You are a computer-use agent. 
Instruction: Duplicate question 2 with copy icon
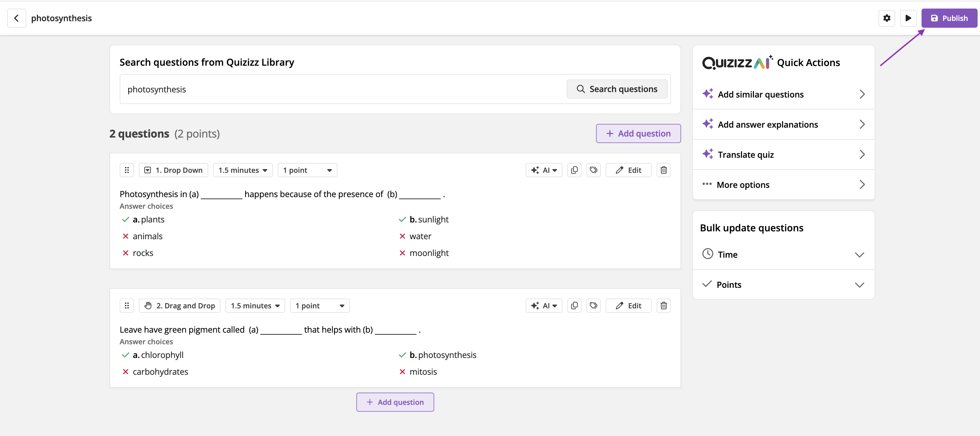[x=574, y=306]
